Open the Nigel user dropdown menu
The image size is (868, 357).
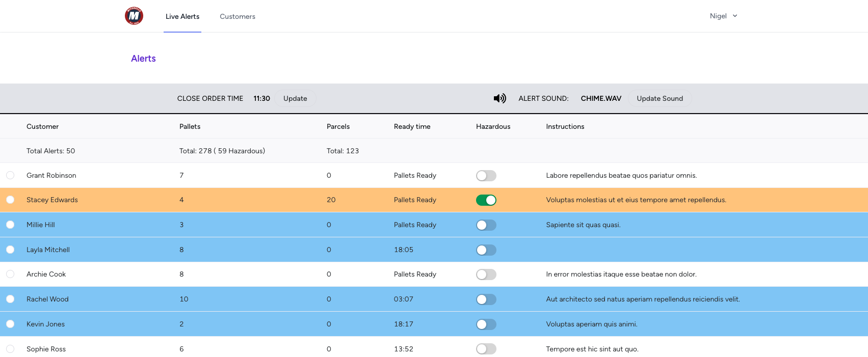click(723, 16)
